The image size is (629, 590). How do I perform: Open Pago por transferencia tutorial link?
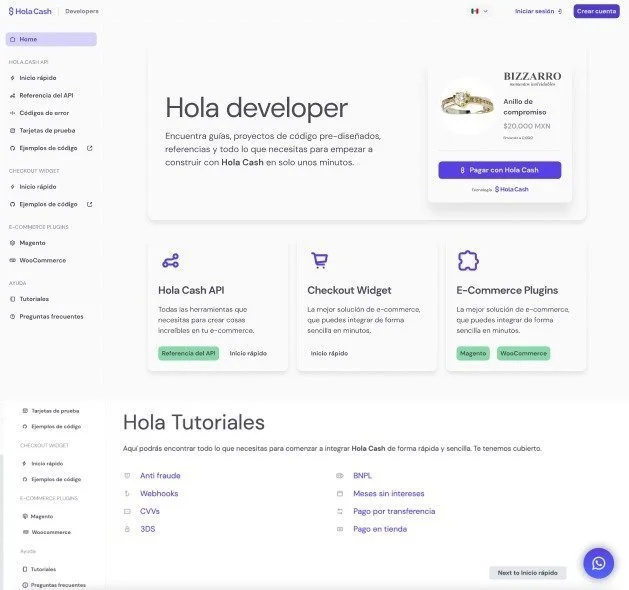(394, 511)
